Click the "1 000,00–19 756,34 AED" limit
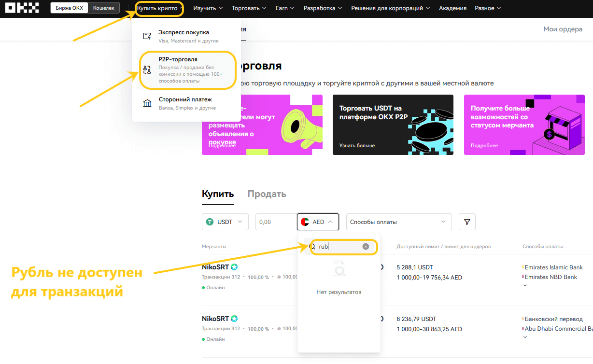The image size is (593, 364). [429, 278]
